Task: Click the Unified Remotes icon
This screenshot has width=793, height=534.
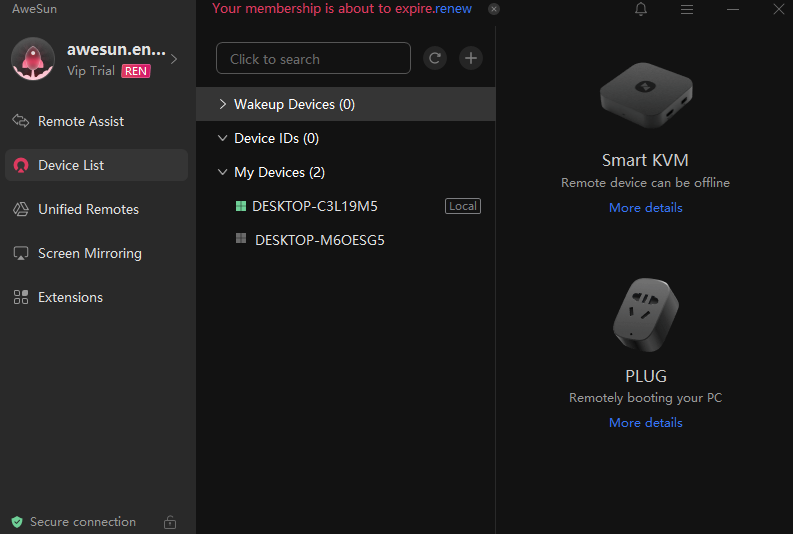Action: coord(21,209)
